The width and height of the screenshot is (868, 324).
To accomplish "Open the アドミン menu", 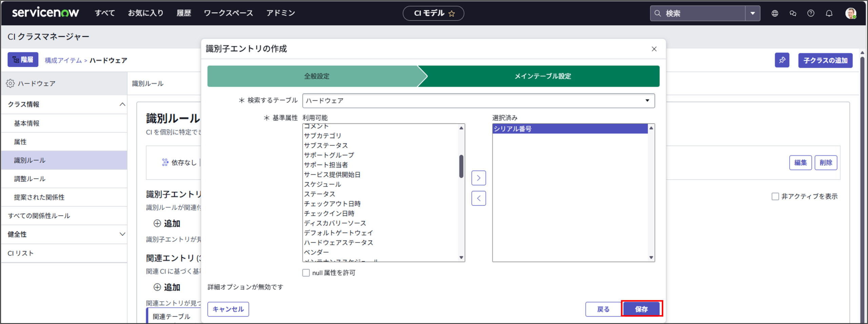I will (x=281, y=13).
